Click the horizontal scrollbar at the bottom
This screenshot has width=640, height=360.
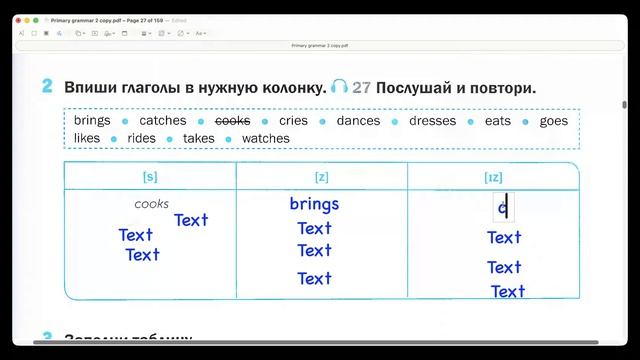[316, 342]
